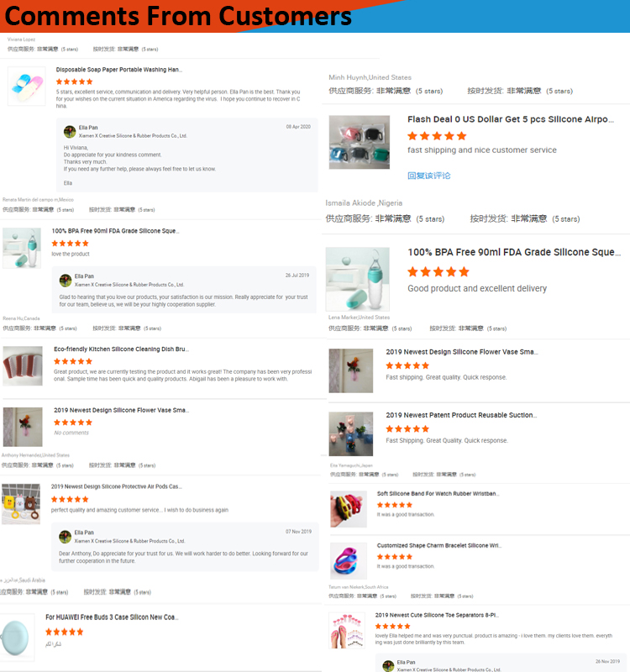The width and height of the screenshot is (630, 672).
Task: Click the silicone AirPods cases thumbnail
Action: [360, 142]
